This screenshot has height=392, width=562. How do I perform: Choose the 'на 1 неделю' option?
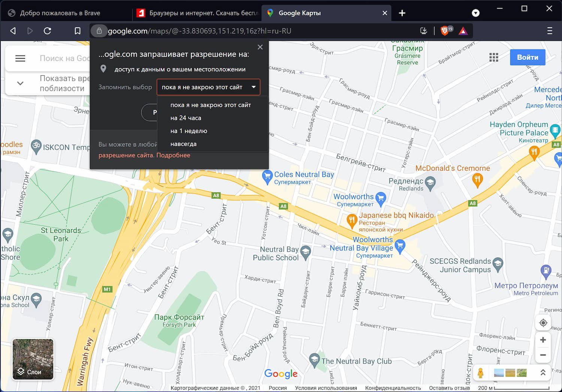[x=189, y=131]
